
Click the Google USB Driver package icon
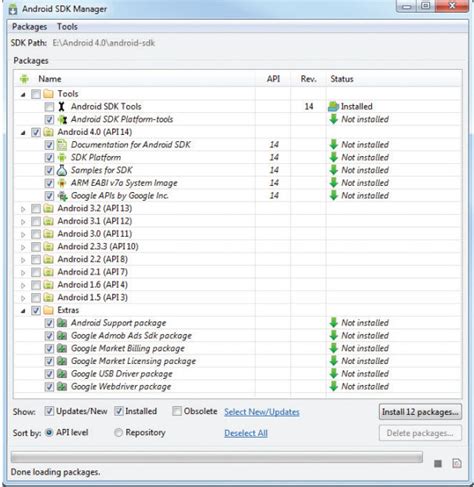(x=62, y=374)
